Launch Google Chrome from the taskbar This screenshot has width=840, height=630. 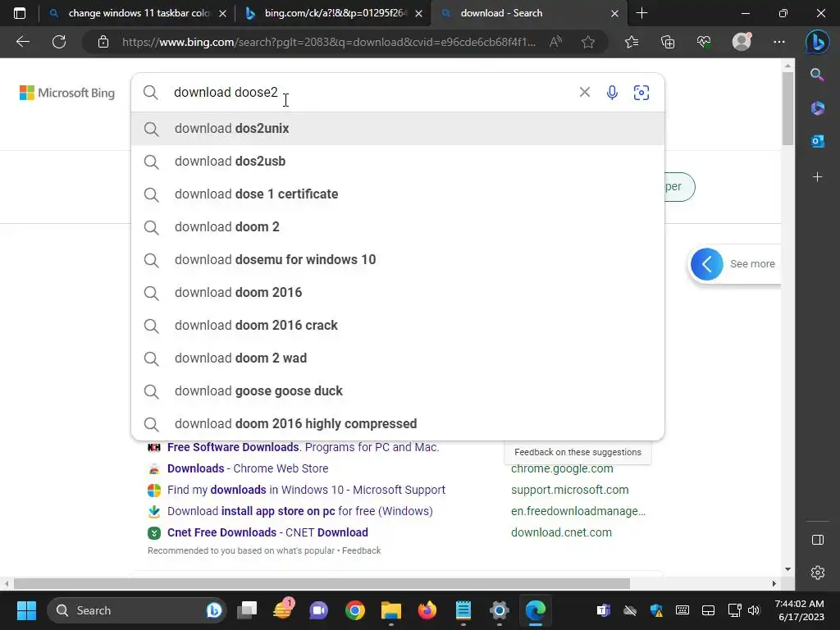(x=354, y=610)
